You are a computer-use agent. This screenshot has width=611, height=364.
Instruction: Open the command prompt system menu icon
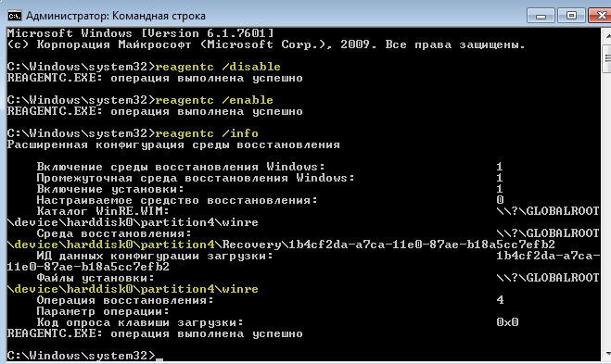pos(15,16)
